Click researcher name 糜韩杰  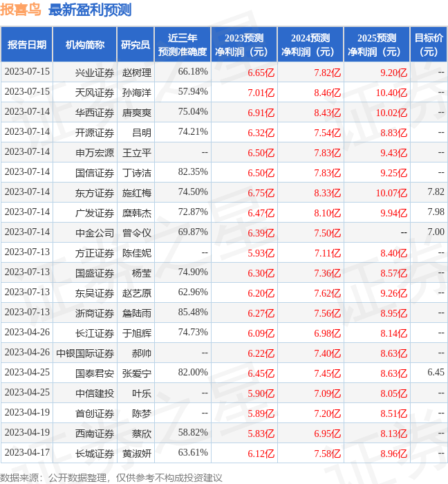[x=137, y=213]
